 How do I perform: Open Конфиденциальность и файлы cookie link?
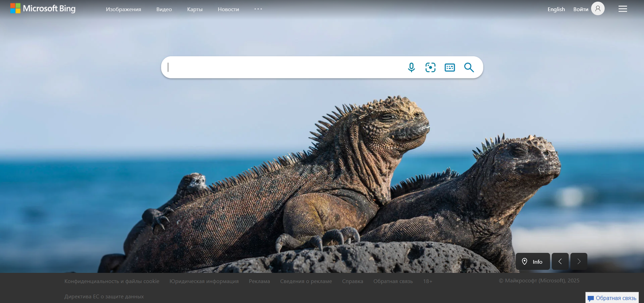[111, 281]
